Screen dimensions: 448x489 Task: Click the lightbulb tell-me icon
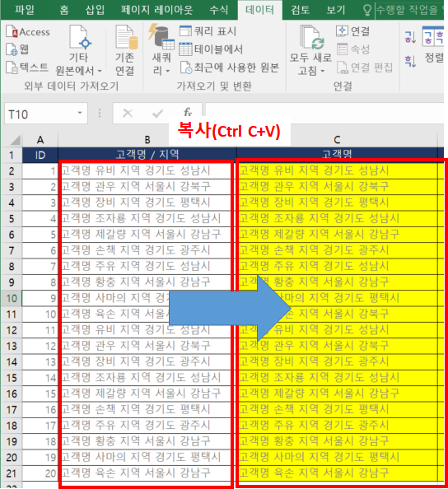tap(367, 11)
